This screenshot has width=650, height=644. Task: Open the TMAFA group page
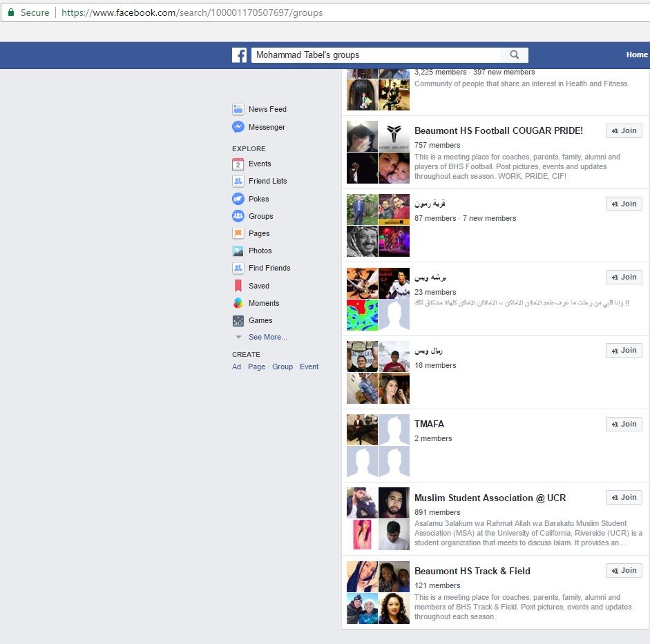click(430, 424)
